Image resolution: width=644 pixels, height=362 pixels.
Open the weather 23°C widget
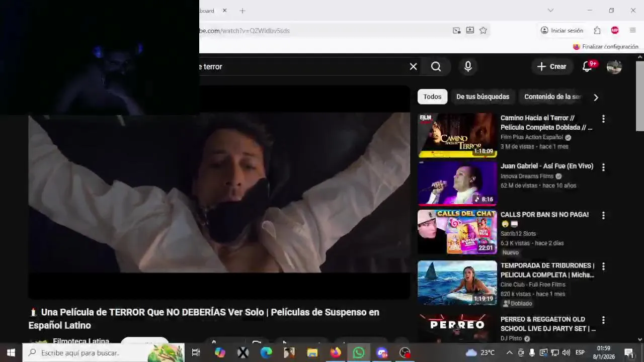click(x=480, y=352)
